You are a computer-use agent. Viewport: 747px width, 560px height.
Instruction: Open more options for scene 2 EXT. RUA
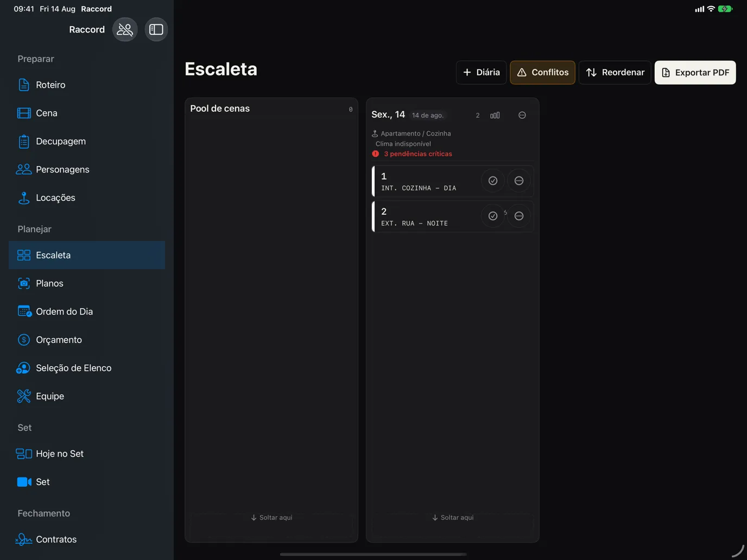[519, 216]
